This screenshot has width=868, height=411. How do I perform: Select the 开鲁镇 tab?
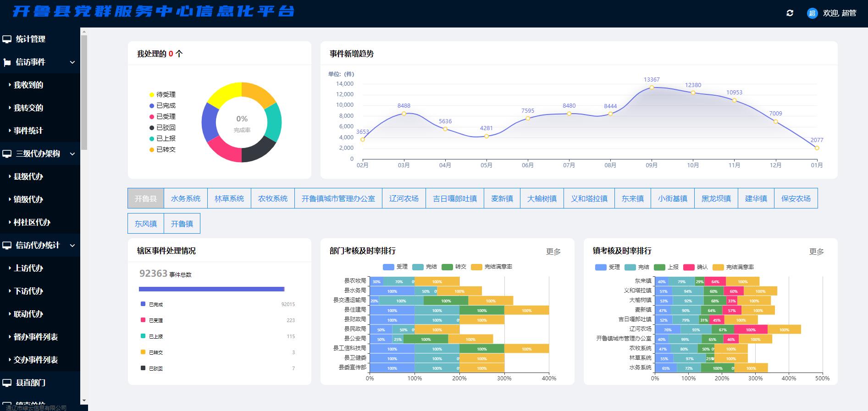[182, 224]
